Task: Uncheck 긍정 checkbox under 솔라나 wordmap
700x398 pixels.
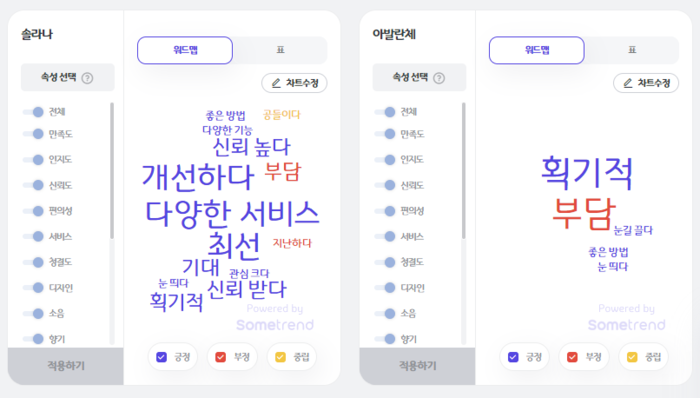Action: point(162,357)
